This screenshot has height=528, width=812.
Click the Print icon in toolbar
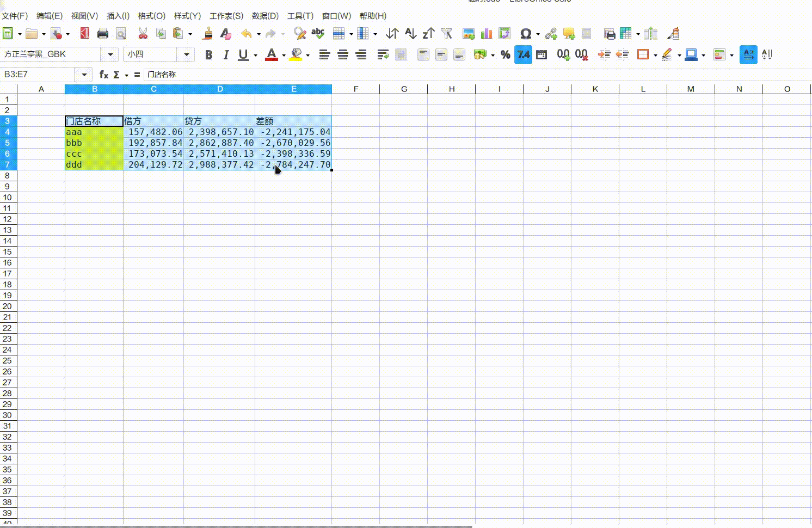pos(102,34)
